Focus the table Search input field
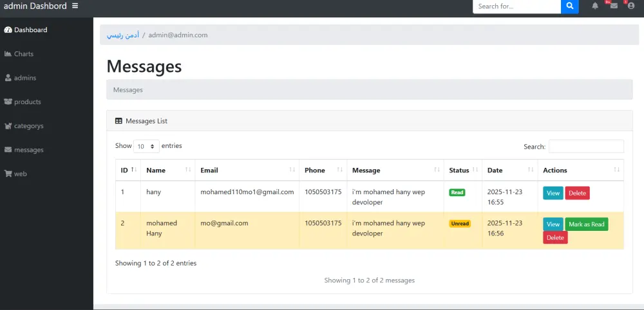Viewport: 644px width, 310px height. (586, 147)
